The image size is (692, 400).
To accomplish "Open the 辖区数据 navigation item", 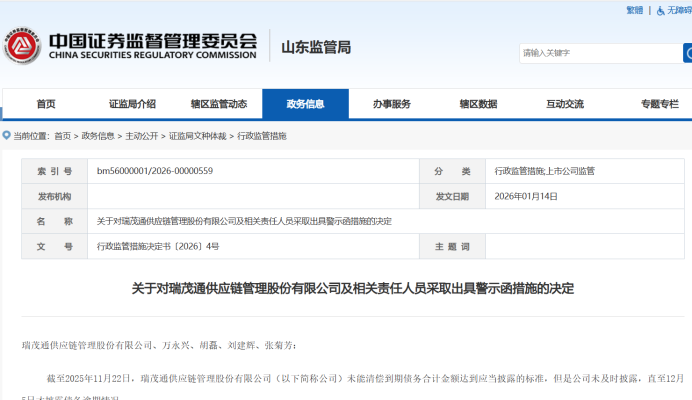I will pyautogui.click(x=478, y=104).
